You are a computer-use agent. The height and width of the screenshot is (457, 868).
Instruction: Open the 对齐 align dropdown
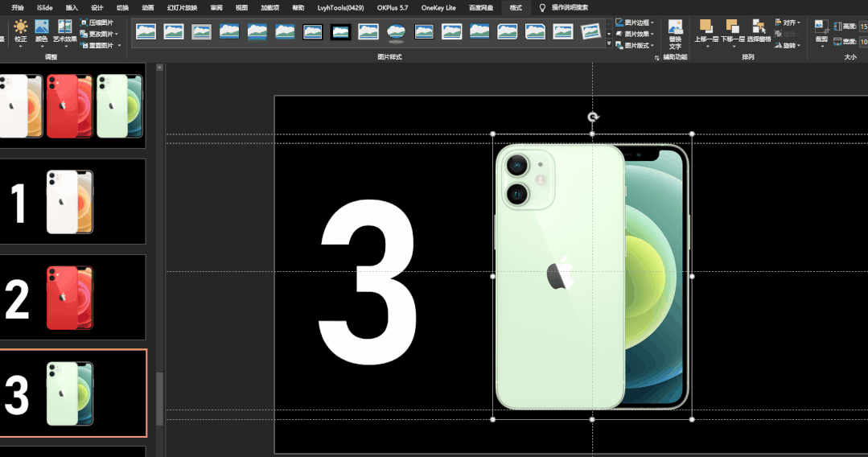point(788,23)
